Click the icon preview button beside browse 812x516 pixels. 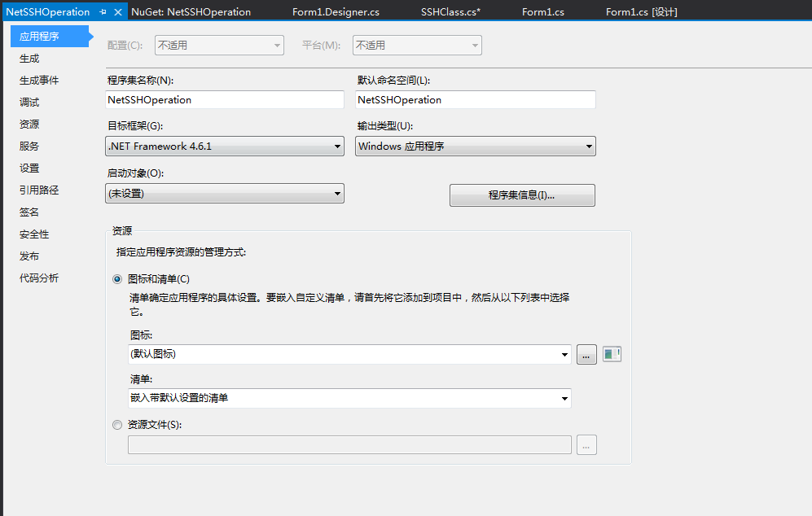click(612, 354)
